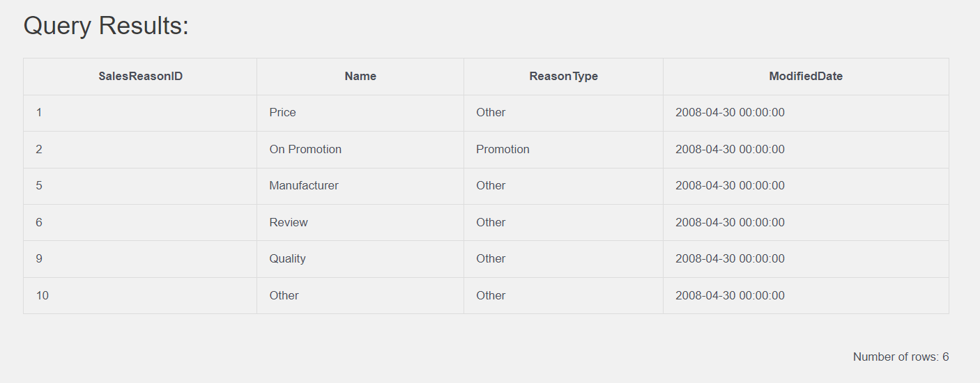Image resolution: width=980 pixels, height=383 pixels.
Task: Click the ModifiedDate column header
Action: coord(806,77)
